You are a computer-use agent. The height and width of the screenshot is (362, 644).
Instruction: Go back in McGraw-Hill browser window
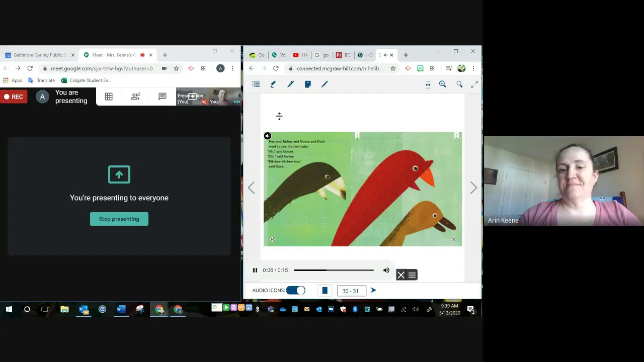tap(252, 68)
